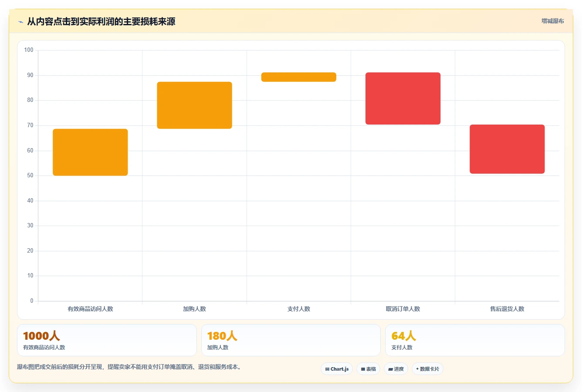Open the 1000人 有效商品访问人数 card

point(107,340)
